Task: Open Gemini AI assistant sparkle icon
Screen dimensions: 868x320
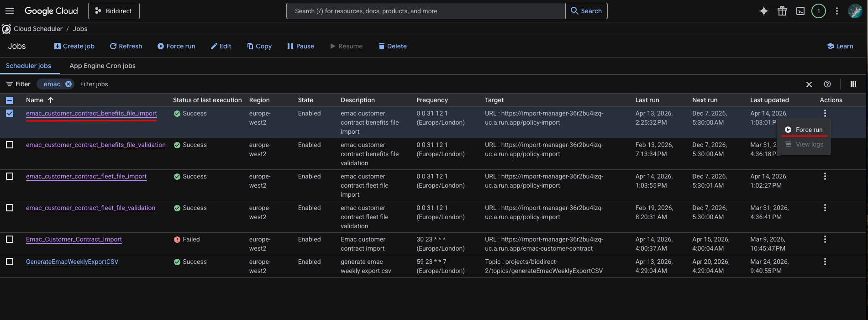Action: click(764, 11)
